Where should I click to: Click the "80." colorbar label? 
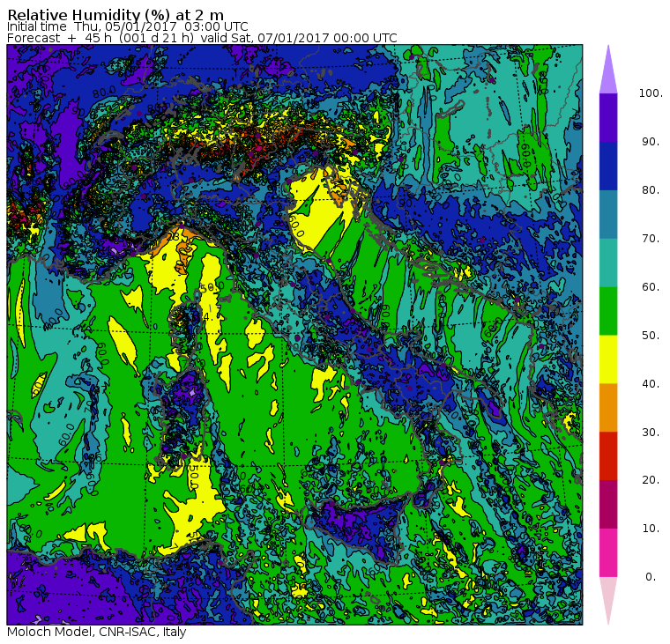(x=651, y=190)
